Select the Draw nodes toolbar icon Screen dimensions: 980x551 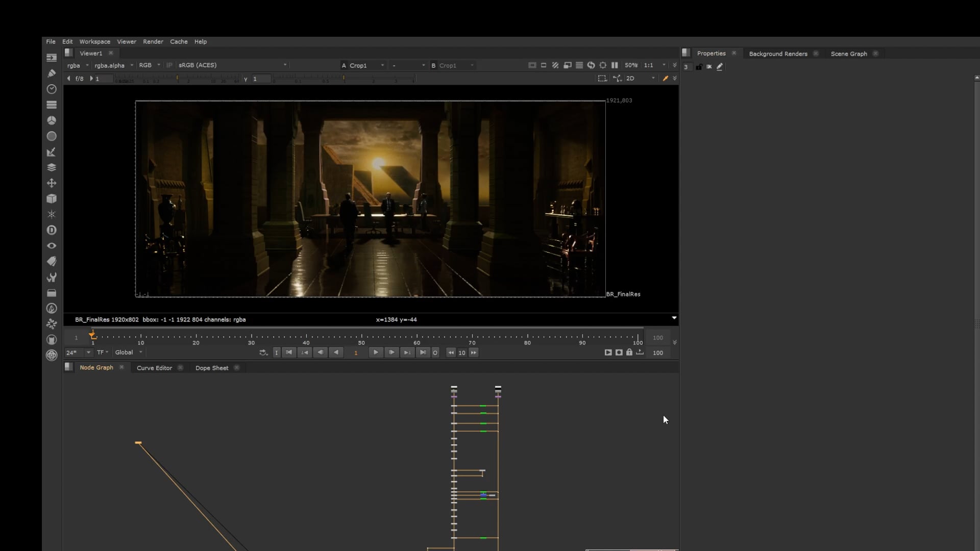pyautogui.click(x=51, y=73)
